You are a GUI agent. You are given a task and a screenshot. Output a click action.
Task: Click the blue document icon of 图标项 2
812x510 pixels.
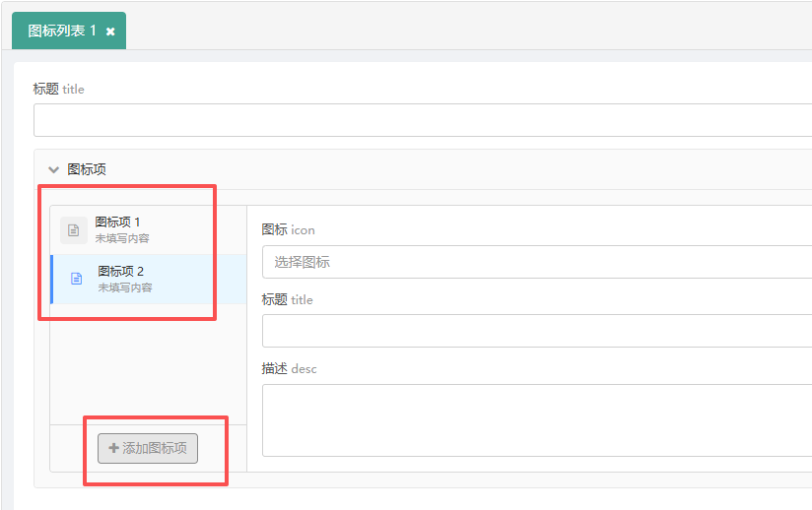[x=76, y=279]
